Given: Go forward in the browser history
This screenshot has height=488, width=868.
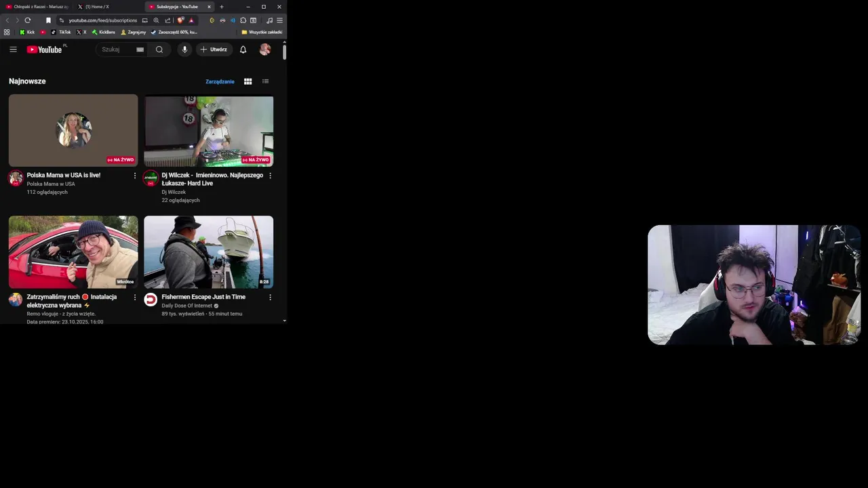Looking at the screenshot, I should pyautogui.click(x=17, y=20).
